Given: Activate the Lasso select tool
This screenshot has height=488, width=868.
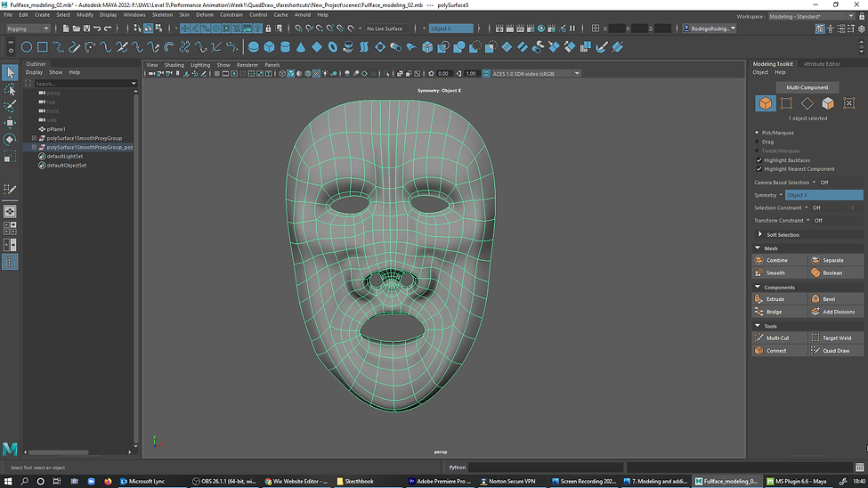Looking at the screenshot, I should [x=10, y=89].
